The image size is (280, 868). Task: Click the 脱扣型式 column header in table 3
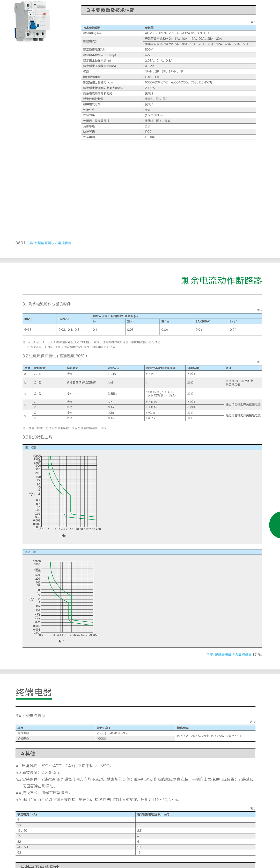(x=39, y=368)
